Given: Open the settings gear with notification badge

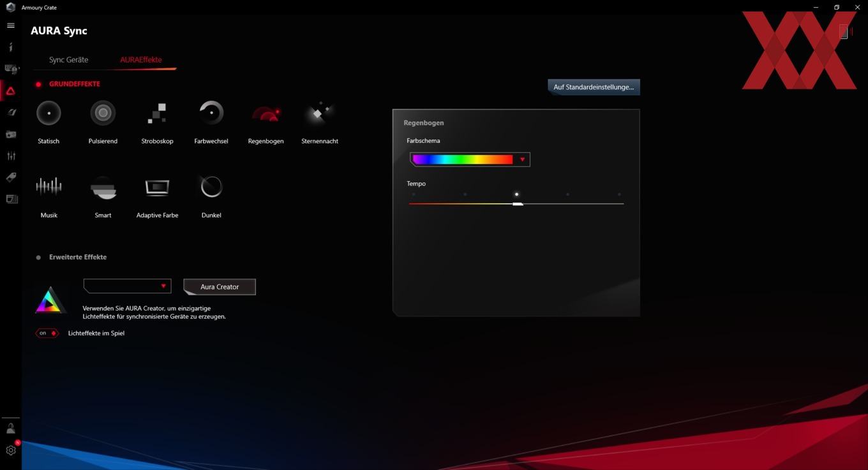Looking at the screenshot, I should 11,450.
